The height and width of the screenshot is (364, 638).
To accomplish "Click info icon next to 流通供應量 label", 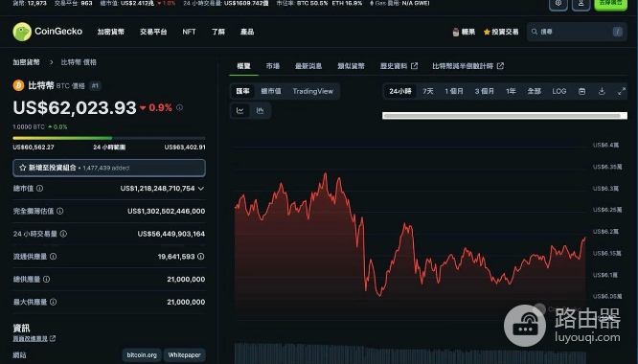I will pos(53,257).
